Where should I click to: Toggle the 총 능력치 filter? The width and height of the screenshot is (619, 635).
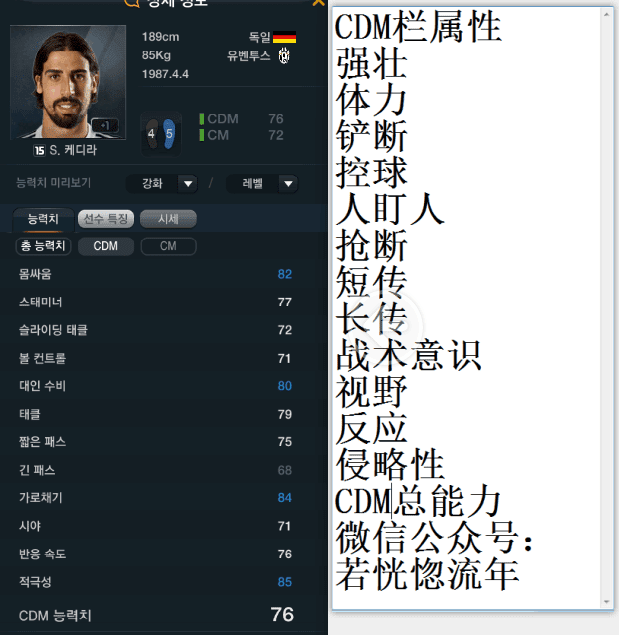43,246
